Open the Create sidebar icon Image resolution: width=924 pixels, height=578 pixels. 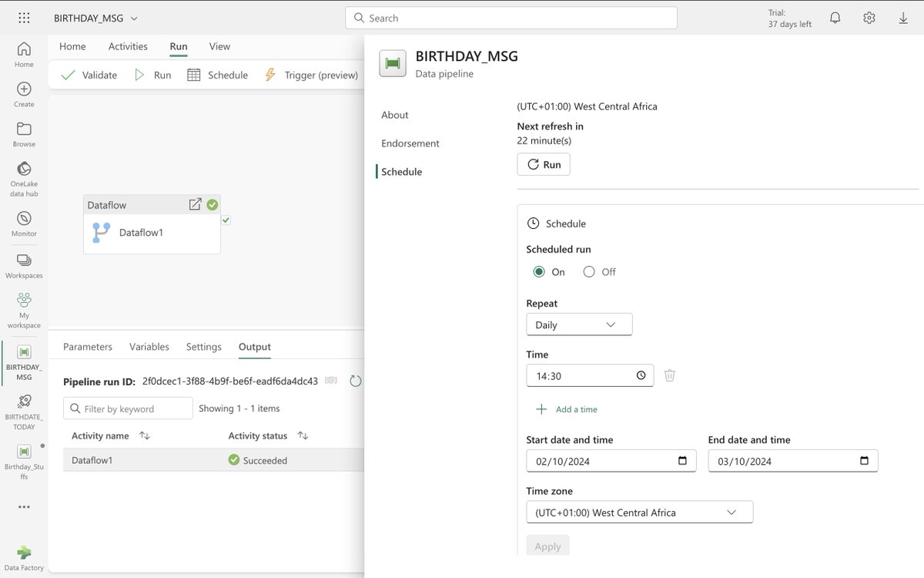coord(24,95)
